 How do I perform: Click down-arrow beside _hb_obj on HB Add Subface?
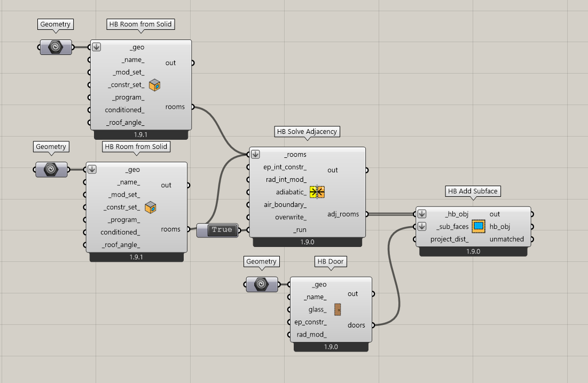(422, 214)
